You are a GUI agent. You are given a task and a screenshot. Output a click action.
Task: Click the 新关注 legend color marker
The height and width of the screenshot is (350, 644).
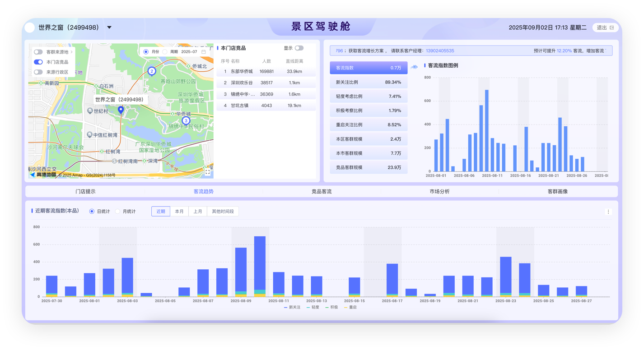(x=286, y=307)
